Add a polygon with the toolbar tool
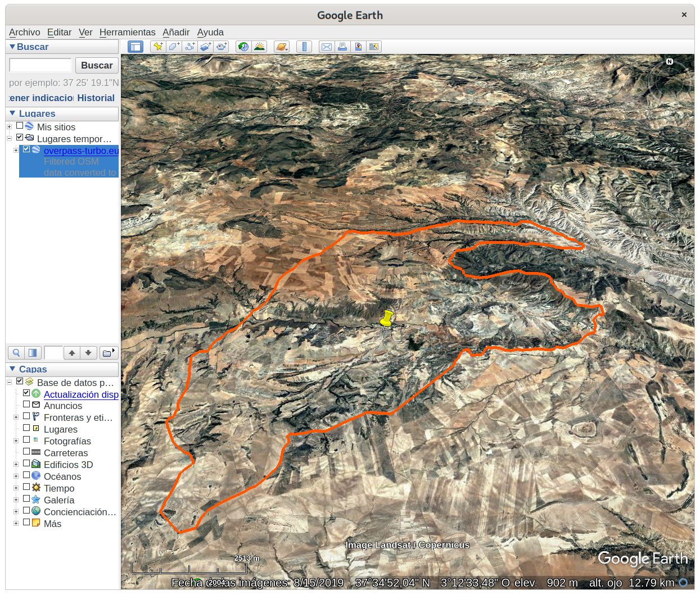 tap(174, 47)
